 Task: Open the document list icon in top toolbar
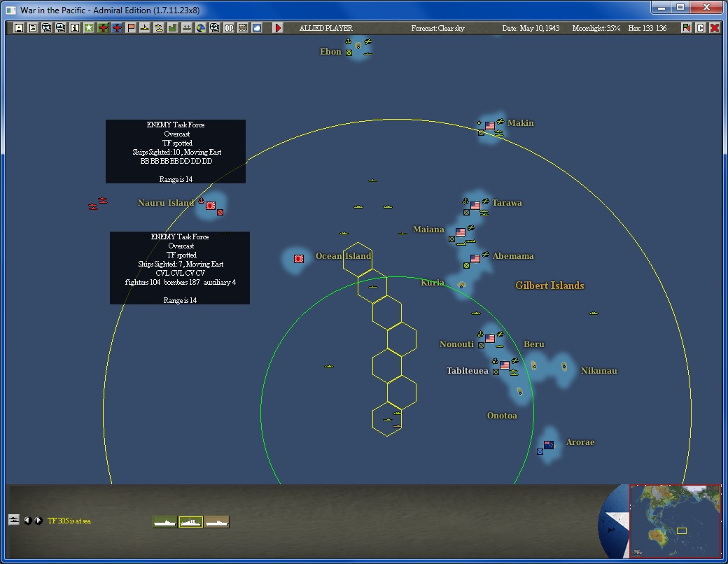click(32, 28)
